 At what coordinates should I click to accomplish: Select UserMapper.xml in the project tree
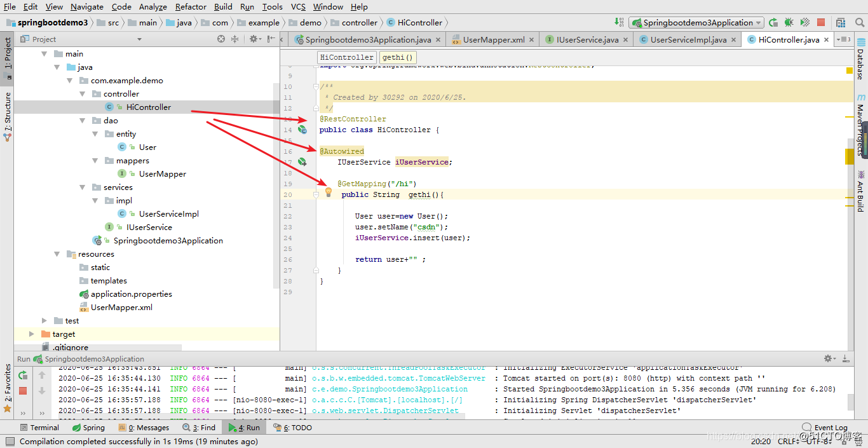[121, 308]
